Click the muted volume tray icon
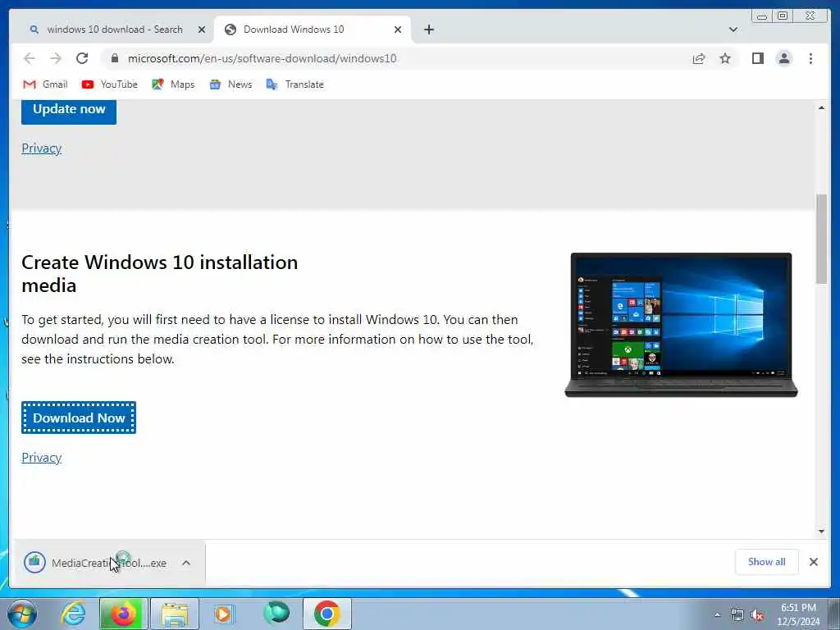The width and height of the screenshot is (840, 630). [x=757, y=615]
